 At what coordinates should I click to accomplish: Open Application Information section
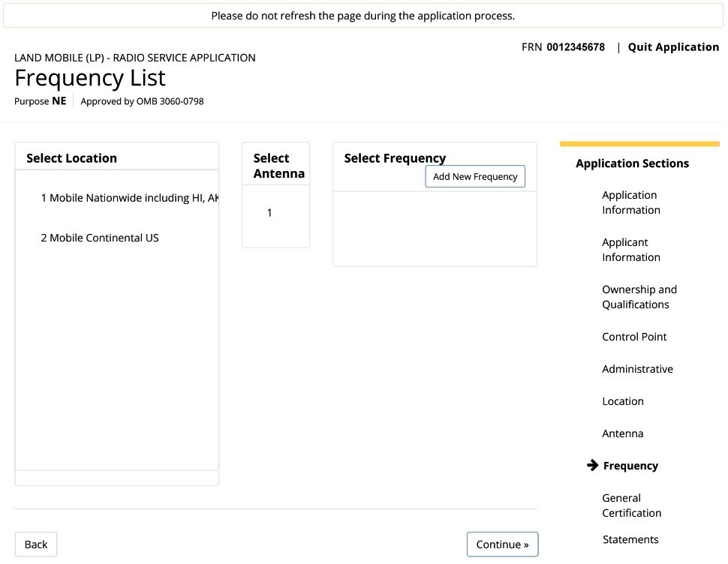631,202
